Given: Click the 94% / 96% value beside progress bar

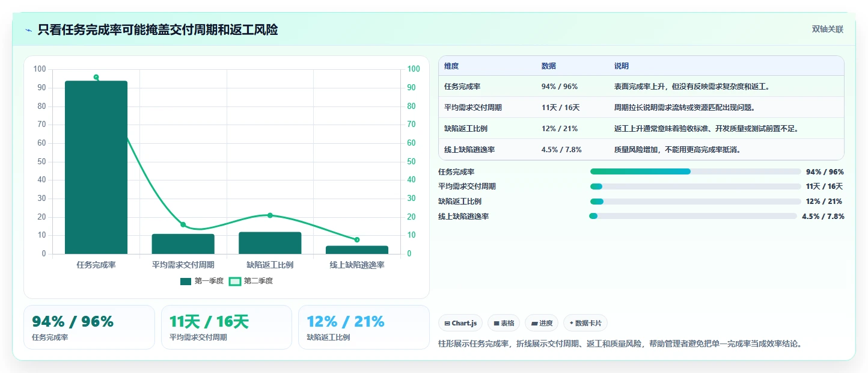Looking at the screenshot, I should [825, 171].
